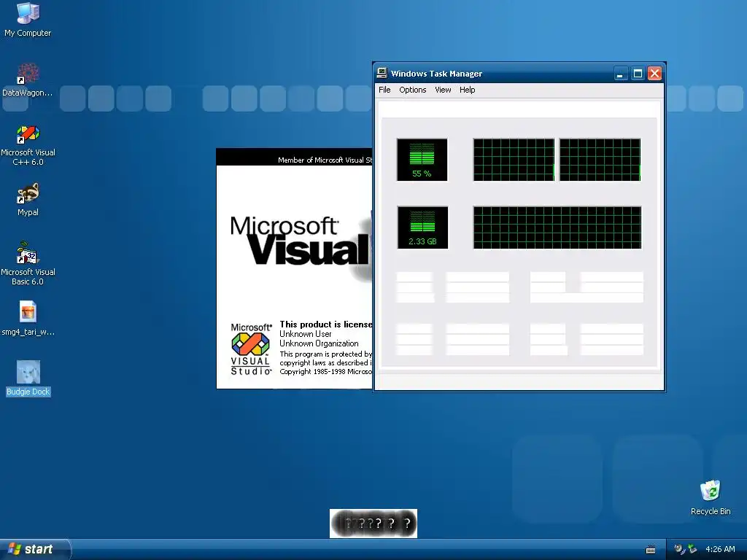Screen dimensions: 747x560
Task: Maximize the Windows Task Manager window
Action: point(638,74)
